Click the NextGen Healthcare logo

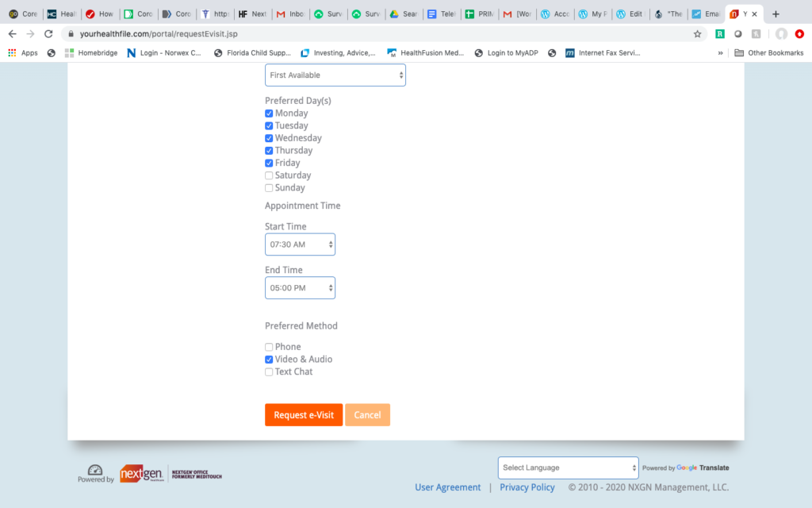tap(141, 474)
